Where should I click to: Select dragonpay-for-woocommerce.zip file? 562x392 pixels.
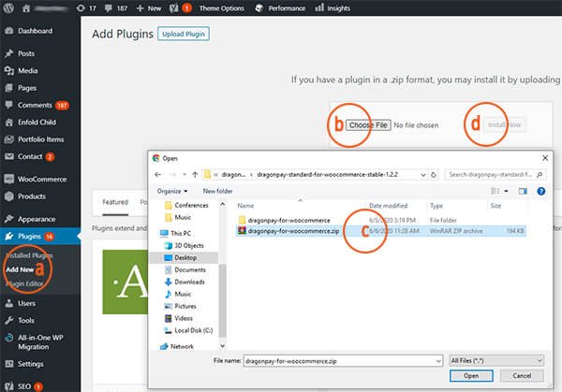pyautogui.click(x=288, y=228)
